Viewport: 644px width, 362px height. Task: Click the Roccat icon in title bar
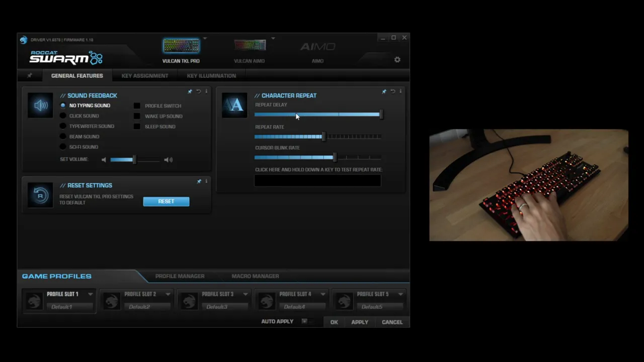coord(24,40)
